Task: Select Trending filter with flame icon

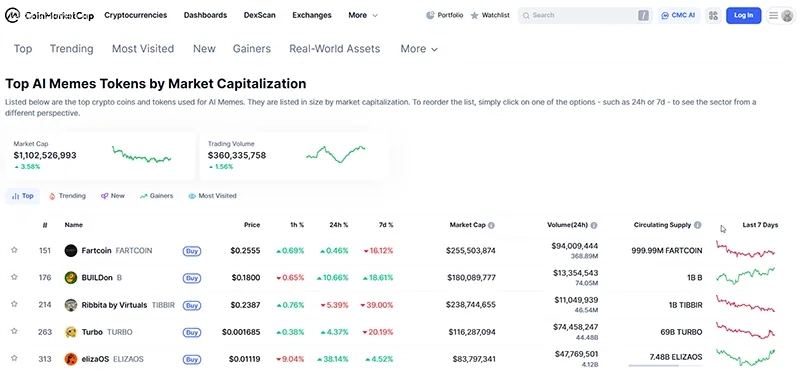Action: point(67,196)
